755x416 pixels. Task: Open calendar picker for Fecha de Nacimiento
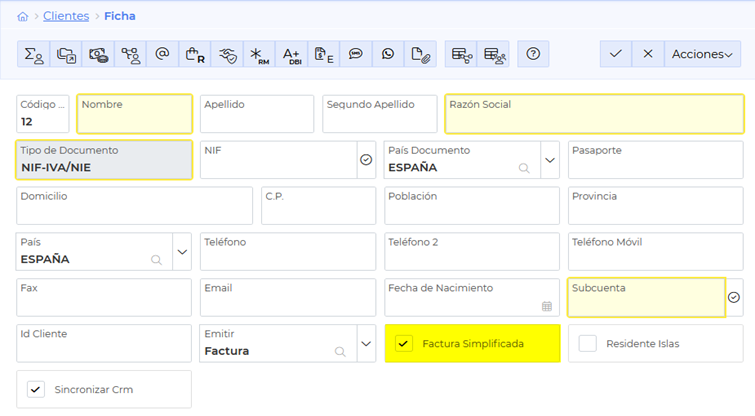(547, 306)
